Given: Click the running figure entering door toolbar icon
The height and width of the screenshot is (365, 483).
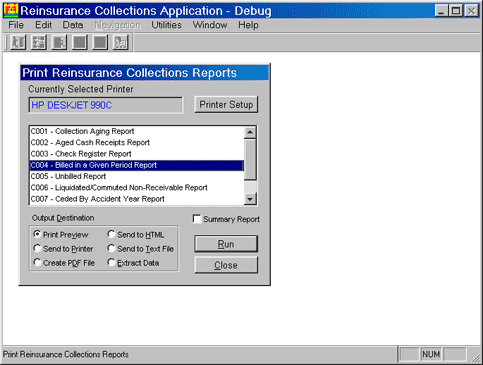Looking at the screenshot, I should (18, 42).
